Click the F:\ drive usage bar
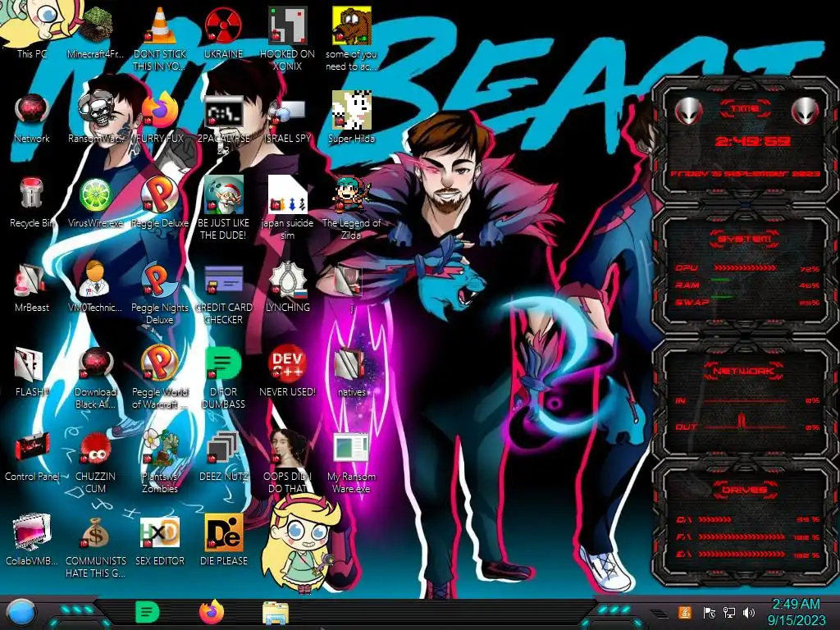This screenshot has height=630, width=840. click(x=741, y=536)
